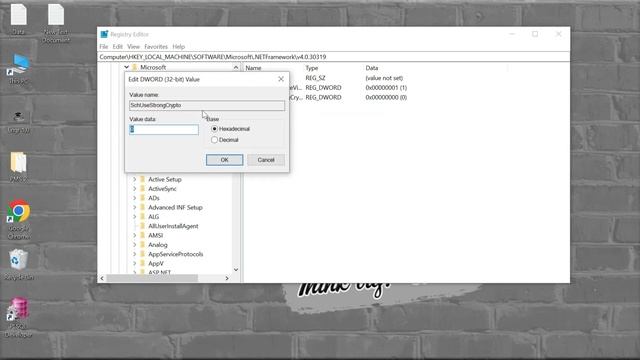Expand the AMSI key
This screenshot has width=640, height=360.
point(135,236)
